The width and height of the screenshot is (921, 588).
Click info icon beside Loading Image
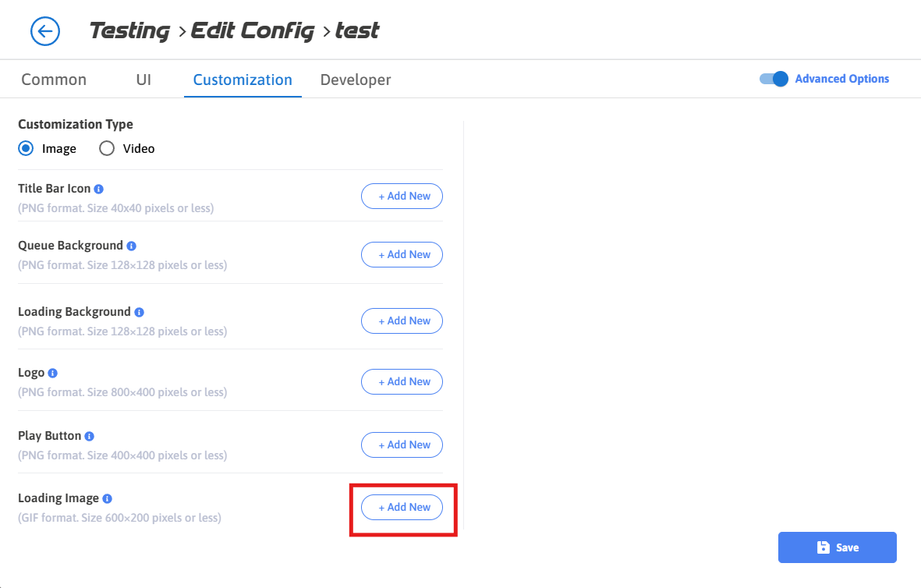point(108,498)
